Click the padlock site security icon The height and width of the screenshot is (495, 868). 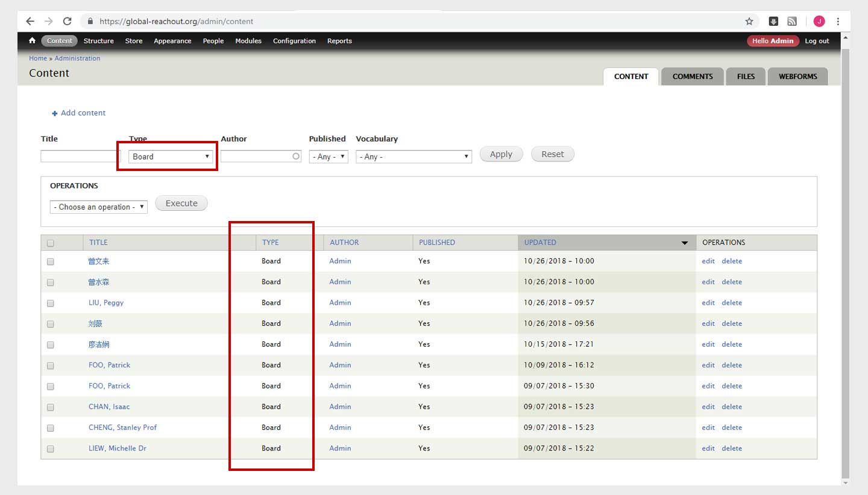(x=90, y=21)
